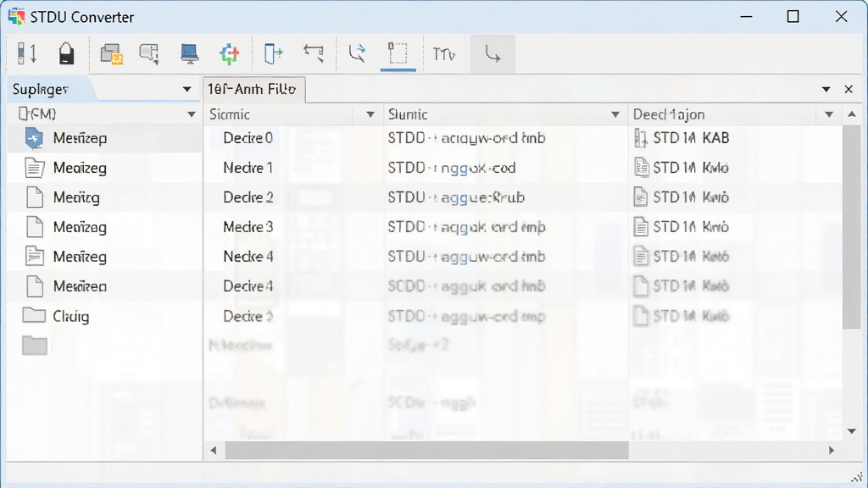Select the 'Necire 4' row cell
This screenshot has width=868, height=488.
248,257
